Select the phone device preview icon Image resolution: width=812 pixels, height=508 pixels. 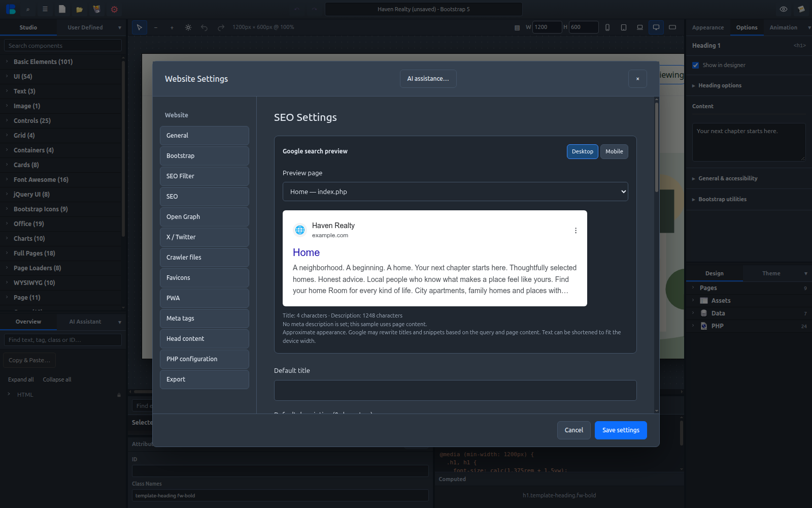pyautogui.click(x=607, y=27)
